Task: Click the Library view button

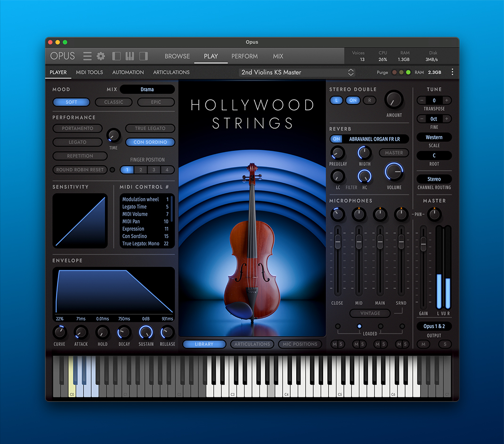Action: tap(204, 344)
